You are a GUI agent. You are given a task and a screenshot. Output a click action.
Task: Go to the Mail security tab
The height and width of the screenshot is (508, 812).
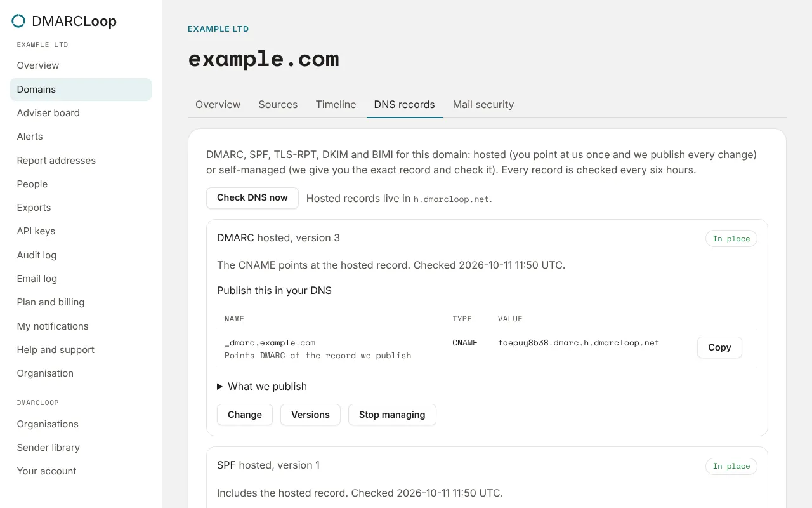pyautogui.click(x=483, y=104)
